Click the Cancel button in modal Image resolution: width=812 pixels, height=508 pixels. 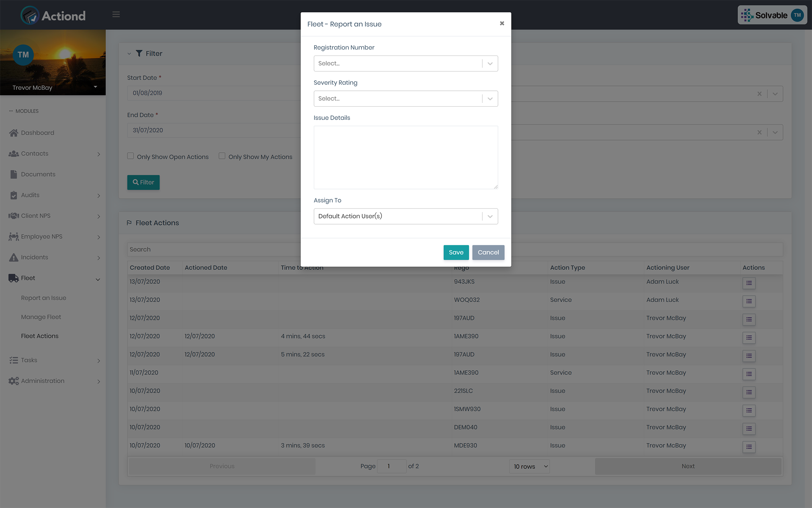click(488, 252)
